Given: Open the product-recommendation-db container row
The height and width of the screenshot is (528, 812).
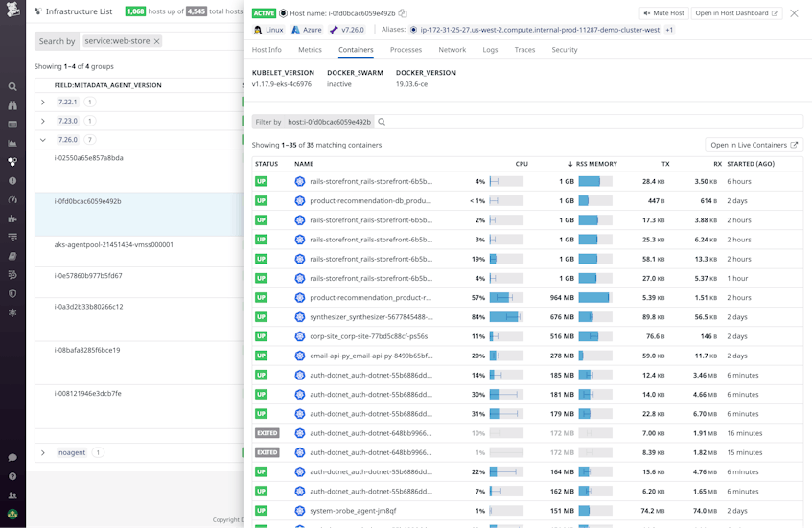Looking at the screenshot, I should coord(527,201).
